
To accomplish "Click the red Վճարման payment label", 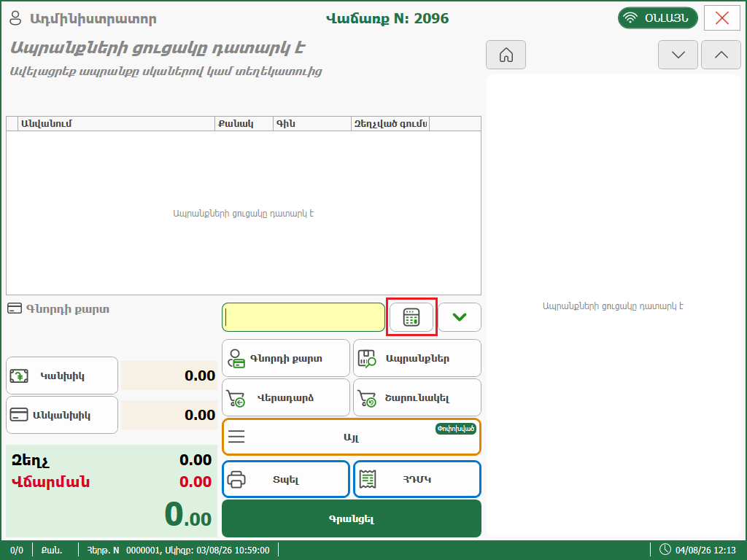I will (x=50, y=482).
